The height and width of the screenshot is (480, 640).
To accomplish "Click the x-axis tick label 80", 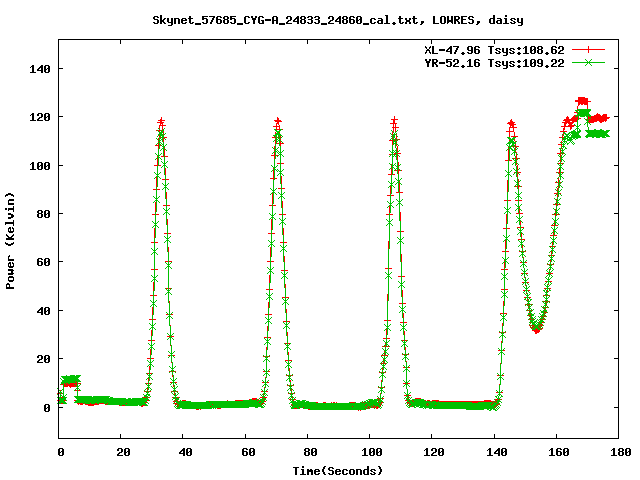I will (x=309, y=452).
